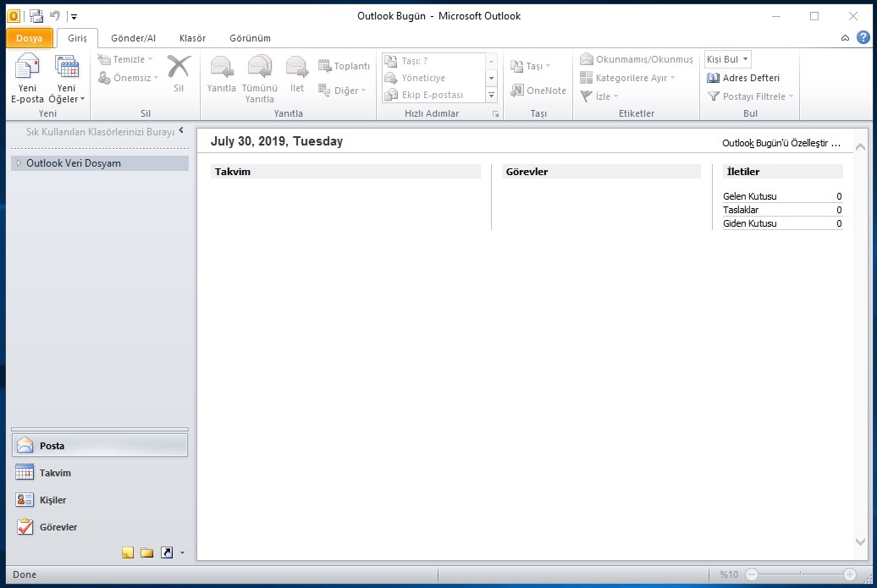Click the İlet forward icon
The image size is (877, 588).
click(x=297, y=74)
